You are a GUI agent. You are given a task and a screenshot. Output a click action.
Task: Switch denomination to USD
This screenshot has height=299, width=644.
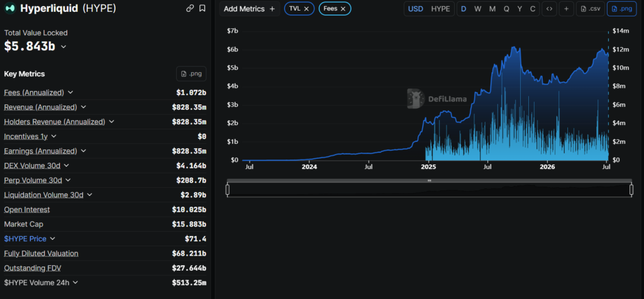[x=415, y=9]
